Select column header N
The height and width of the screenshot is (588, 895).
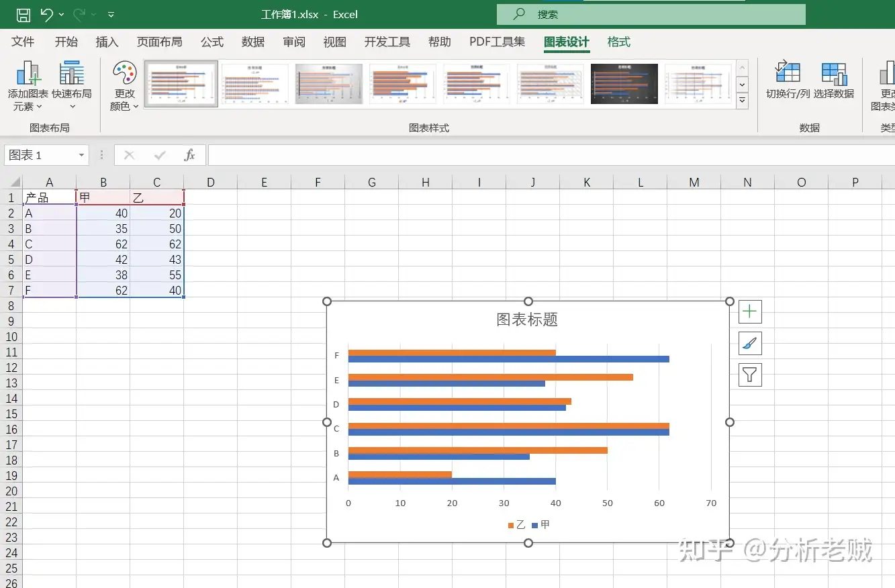pos(747,182)
